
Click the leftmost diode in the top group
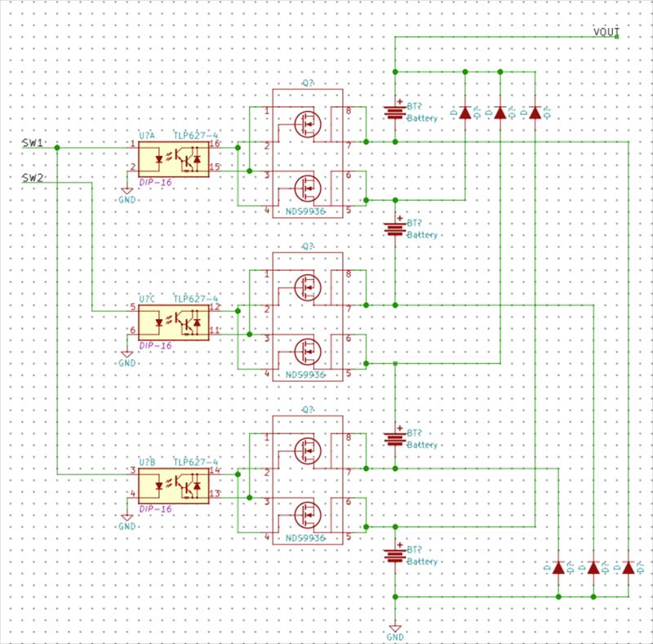[465, 113]
